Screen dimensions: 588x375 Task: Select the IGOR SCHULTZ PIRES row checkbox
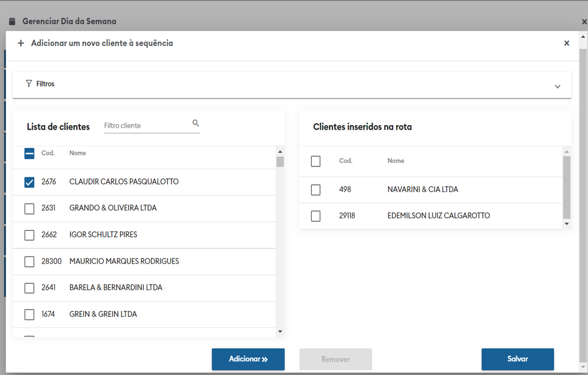tap(30, 235)
